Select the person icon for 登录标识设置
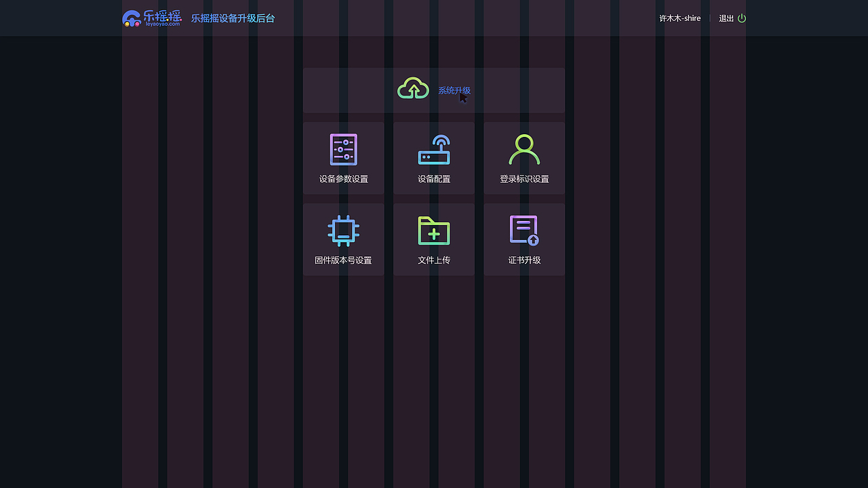Image resolution: width=868 pixels, height=488 pixels. pyautogui.click(x=524, y=149)
